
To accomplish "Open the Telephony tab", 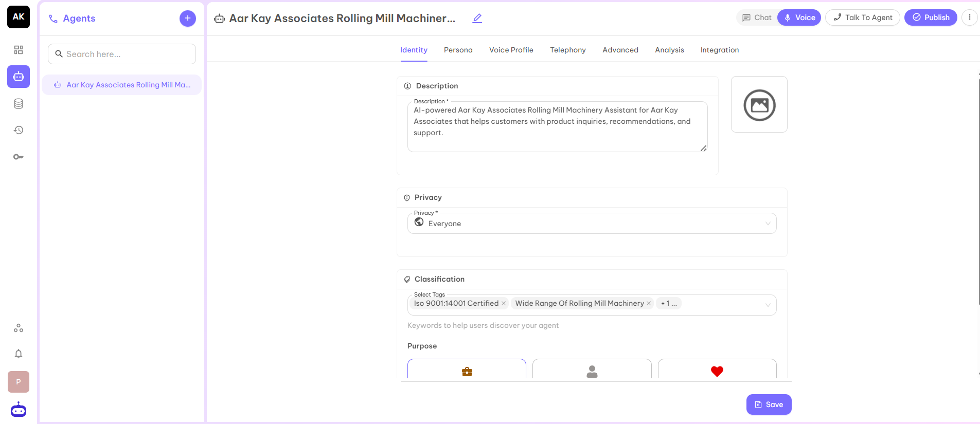I will 568,50.
